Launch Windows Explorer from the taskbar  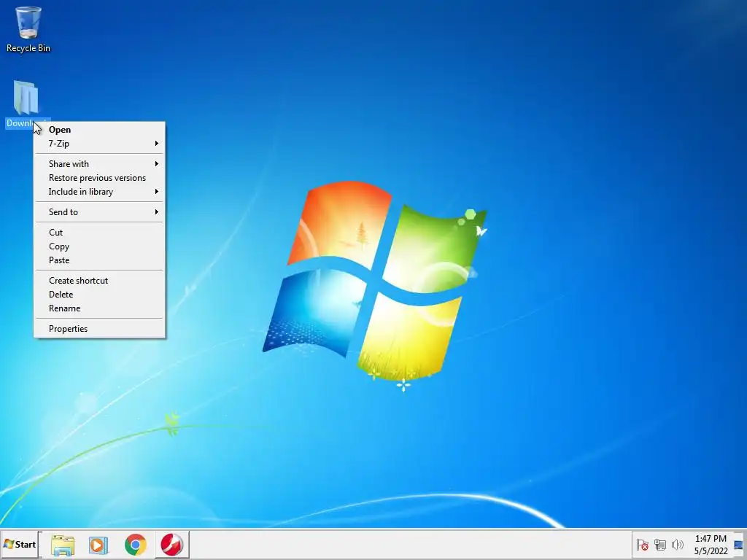[63, 545]
